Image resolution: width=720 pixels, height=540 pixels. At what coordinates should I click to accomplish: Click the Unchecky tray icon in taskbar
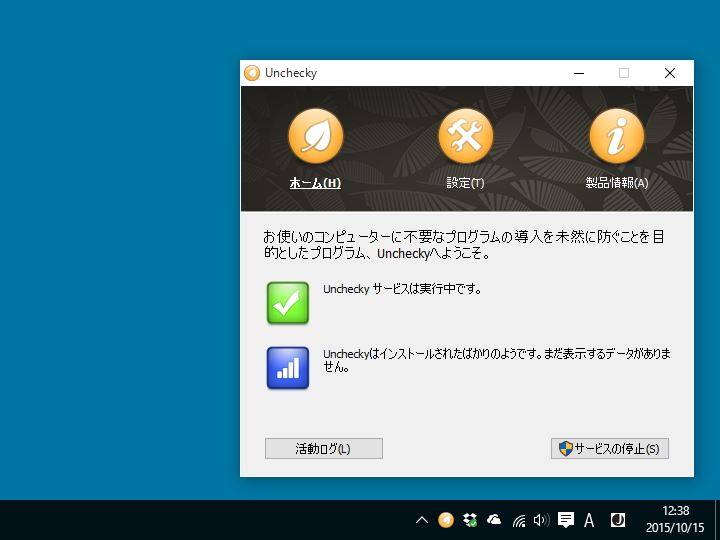coord(446,520)
